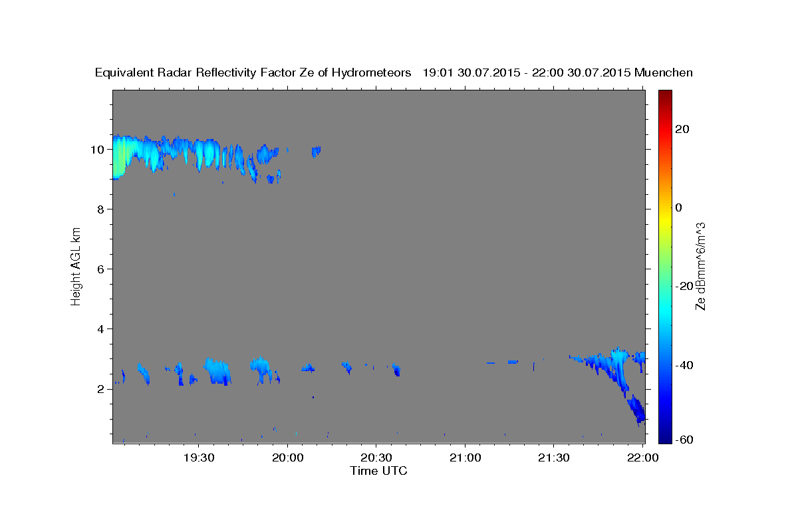Click the low cloud echo around 19:35 near 2.5 km
Image resolution: width=798 pixels, height=532 pixels.
217,371
